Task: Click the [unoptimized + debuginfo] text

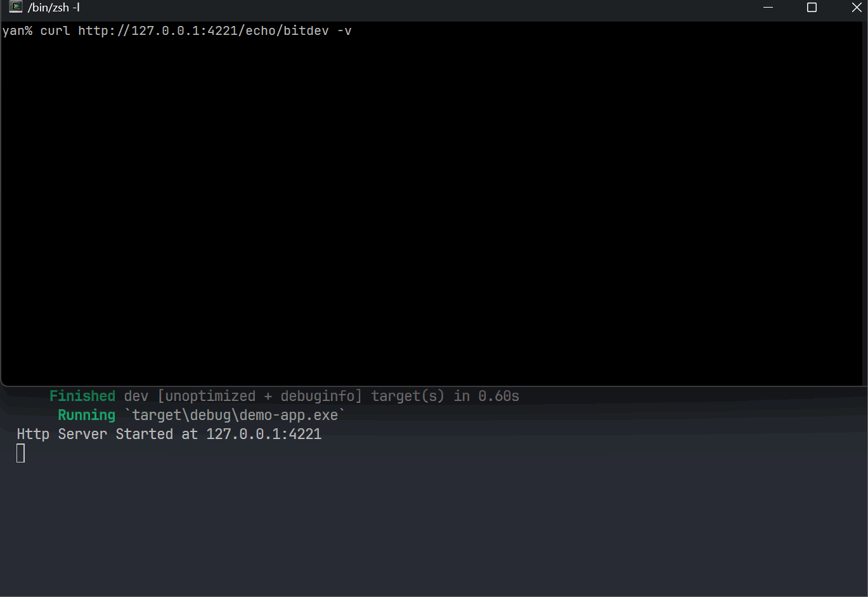Action: (x=260, y=396)
